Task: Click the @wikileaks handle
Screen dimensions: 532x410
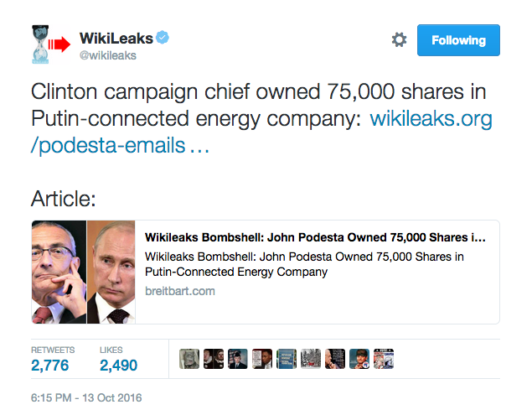Action: pyautogui.click(x=107, y=56)
